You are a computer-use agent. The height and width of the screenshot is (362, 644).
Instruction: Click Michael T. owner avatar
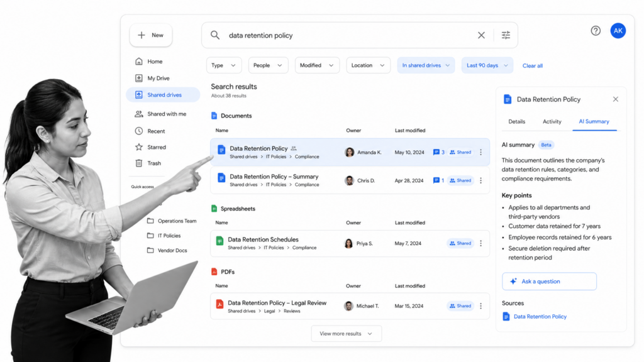click(x=348, y=306)
